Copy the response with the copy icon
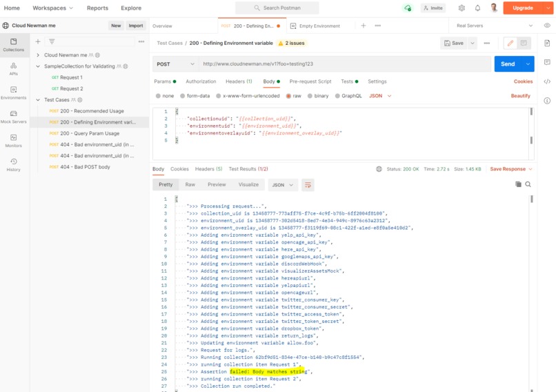This screenshot has width=556, height=392. click(518, 184)
